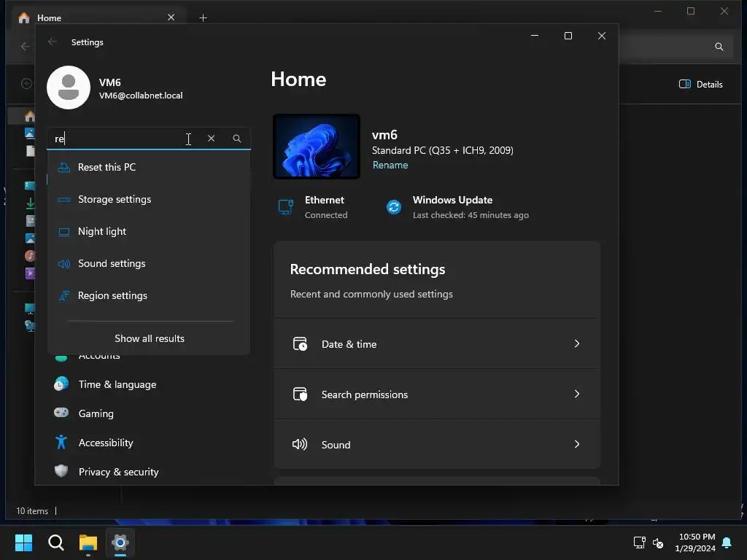This screenshot has height=560, width=747.
Task: Open Date & time recommended setting
Action: coord(437,344)
